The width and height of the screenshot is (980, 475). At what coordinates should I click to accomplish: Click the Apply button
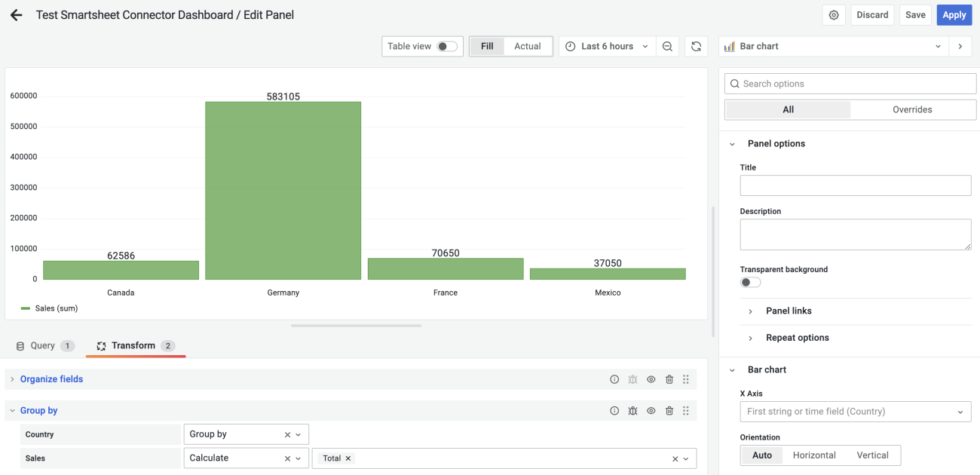click(x=954, y=14)
